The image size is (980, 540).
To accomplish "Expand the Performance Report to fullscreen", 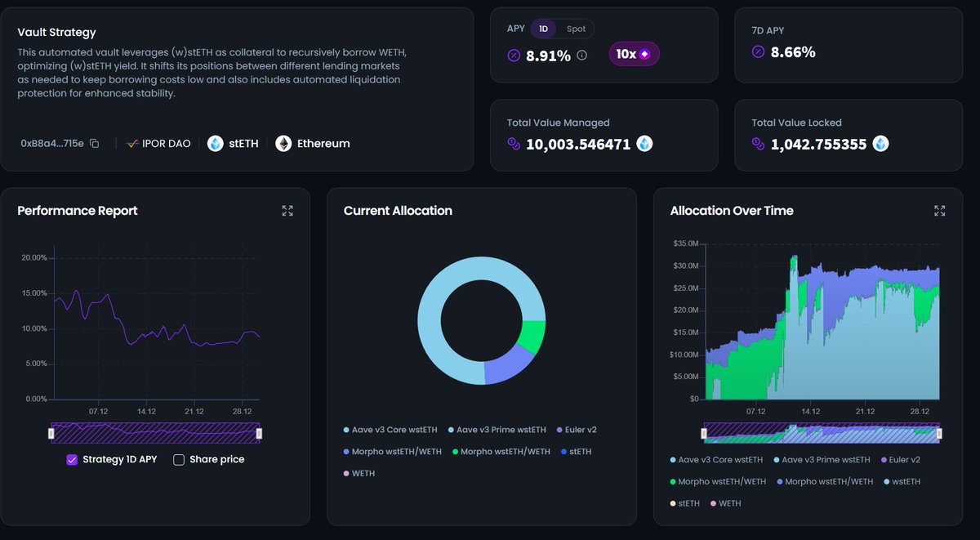I will [x=287, y=211].
